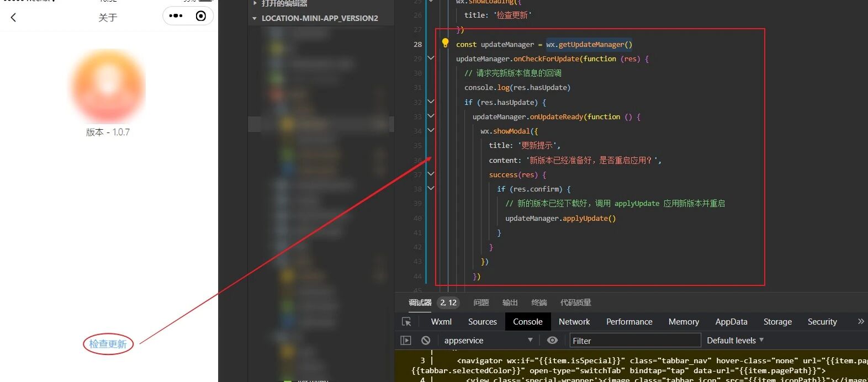Click updateManager.applyUpdate() code line
This screenshot has width=868, height=382.
tap(560, 218)
